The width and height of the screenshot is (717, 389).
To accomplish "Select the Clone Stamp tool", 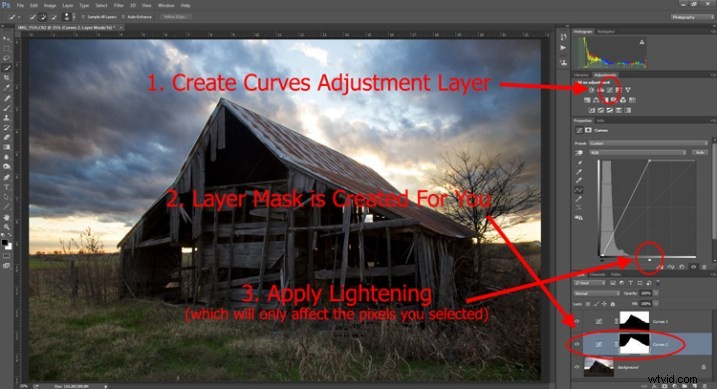I will pos(6,117).
